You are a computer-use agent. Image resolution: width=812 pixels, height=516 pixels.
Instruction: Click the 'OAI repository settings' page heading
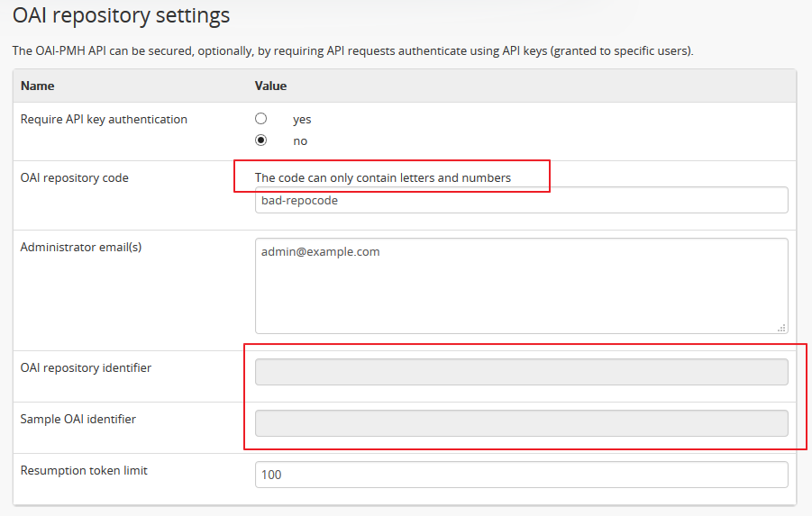pos(121,16)
